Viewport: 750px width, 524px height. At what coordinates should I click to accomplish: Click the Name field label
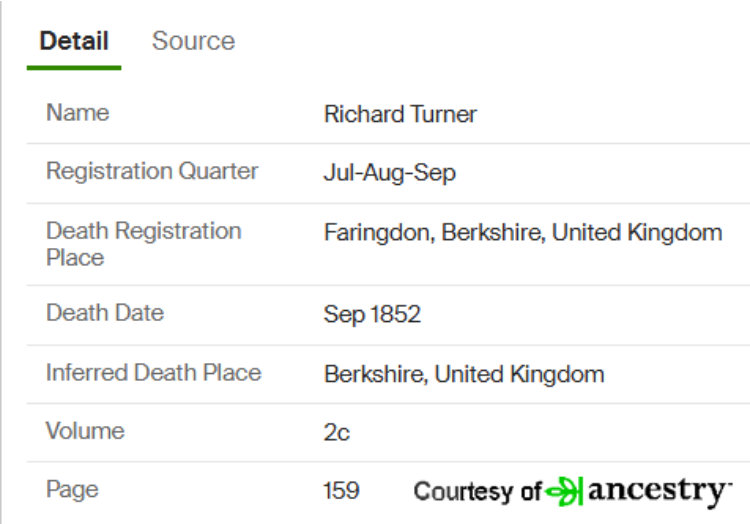point(77,113)
